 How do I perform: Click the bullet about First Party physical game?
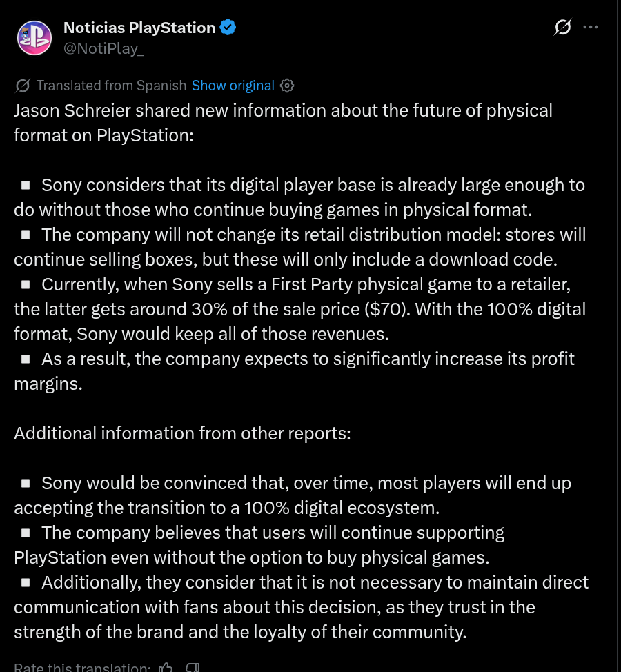(300, 309)
